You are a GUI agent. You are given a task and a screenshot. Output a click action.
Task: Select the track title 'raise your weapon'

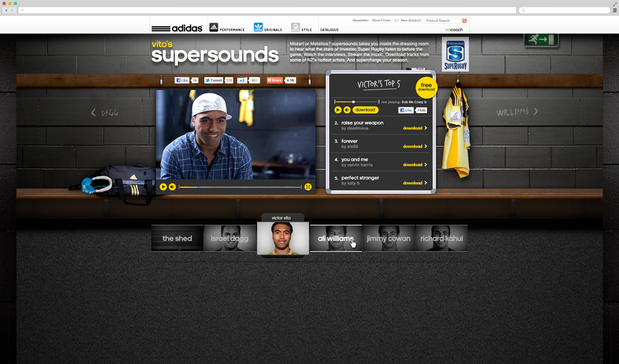pyautogui.click(x=362, y=123)
